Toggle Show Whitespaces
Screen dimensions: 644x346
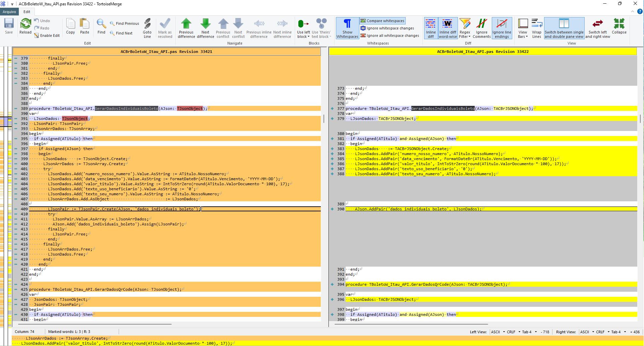(x=347, y=28)
